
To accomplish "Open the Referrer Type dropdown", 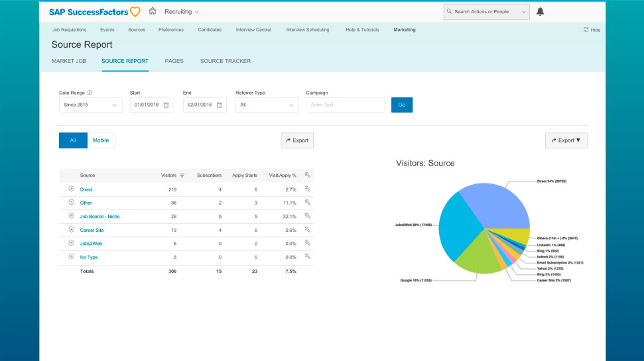I will (267, 105).
